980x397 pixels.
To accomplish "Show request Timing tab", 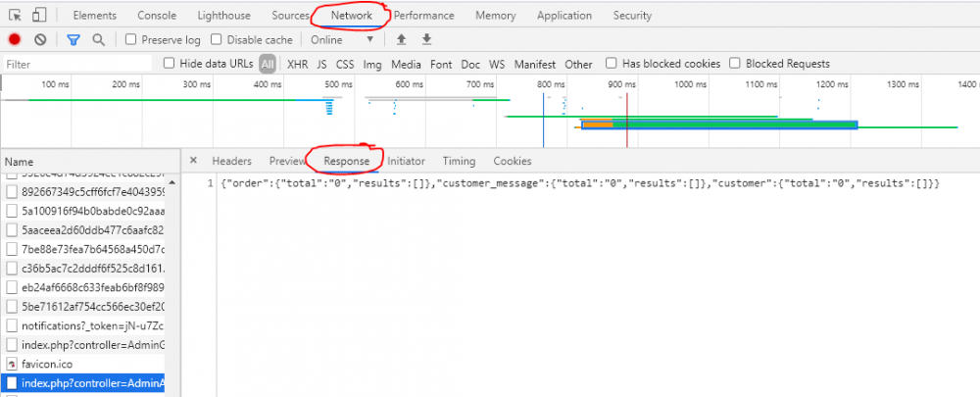I will tap(459, 161).
